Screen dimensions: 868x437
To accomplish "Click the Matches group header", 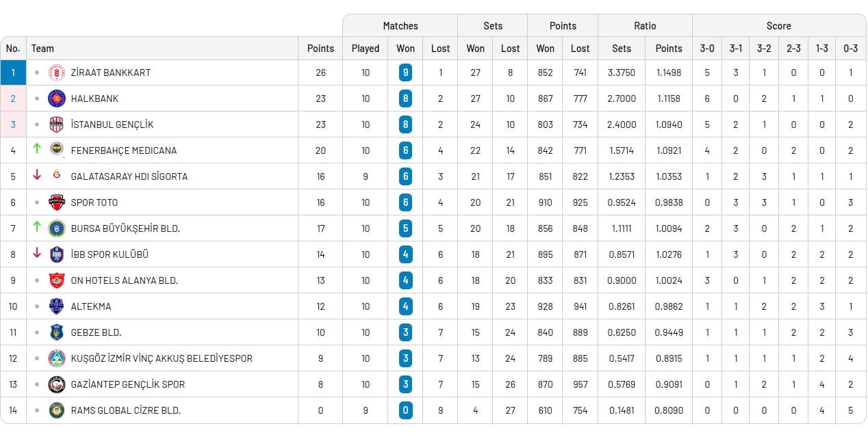I will [x=400, y=26].
